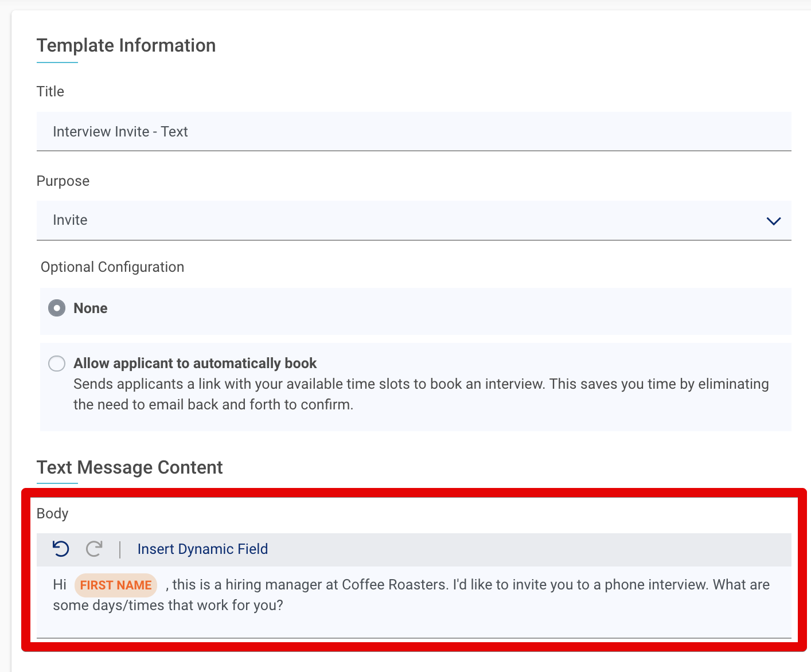Click the Optional Configuration label

pyautogui.click(x=112, y=267)
